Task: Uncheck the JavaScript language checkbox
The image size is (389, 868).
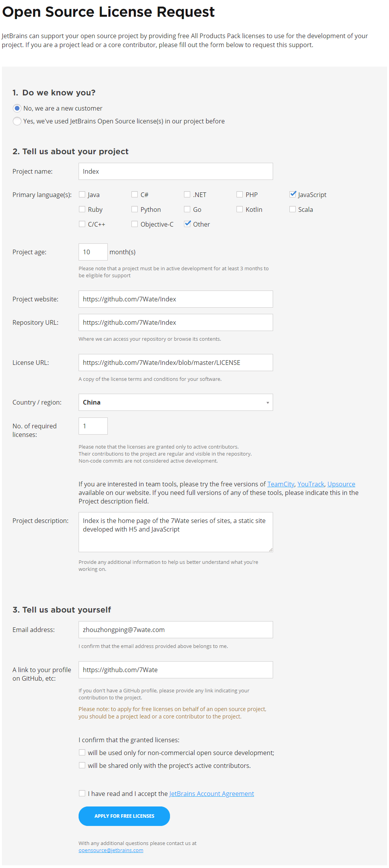Action: [293, 194]
